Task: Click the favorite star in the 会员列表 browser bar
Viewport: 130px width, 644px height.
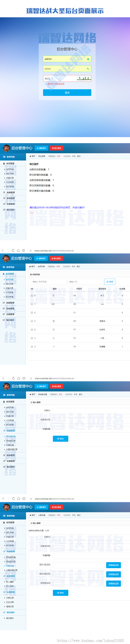Action: 31,251
